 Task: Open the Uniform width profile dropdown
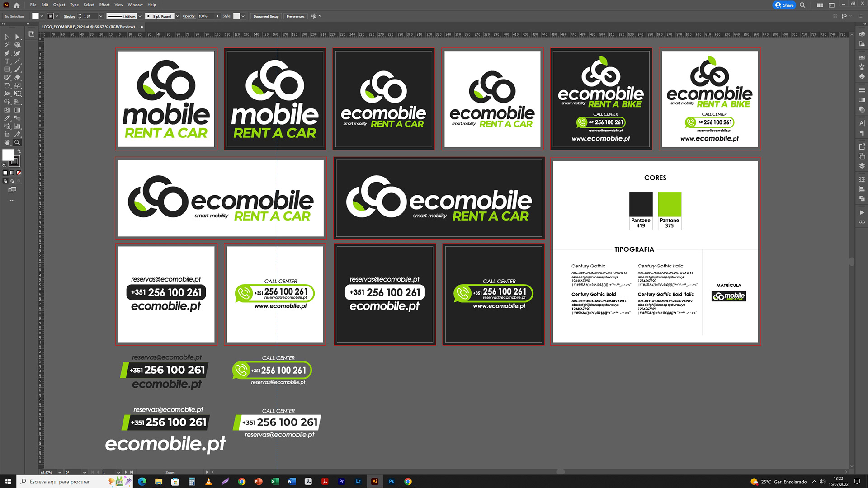(140, 16)
